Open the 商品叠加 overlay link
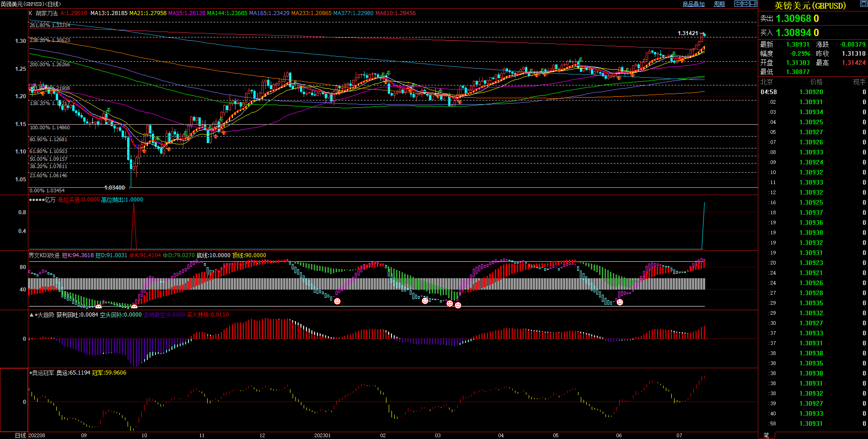The image size is (868, 439). (x=693, y=4)
